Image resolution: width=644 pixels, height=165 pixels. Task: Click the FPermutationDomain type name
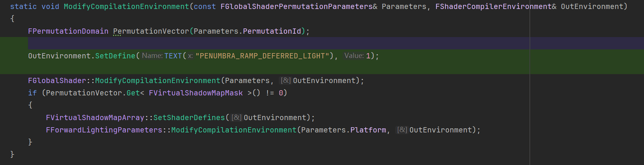[x=68, y=31]
